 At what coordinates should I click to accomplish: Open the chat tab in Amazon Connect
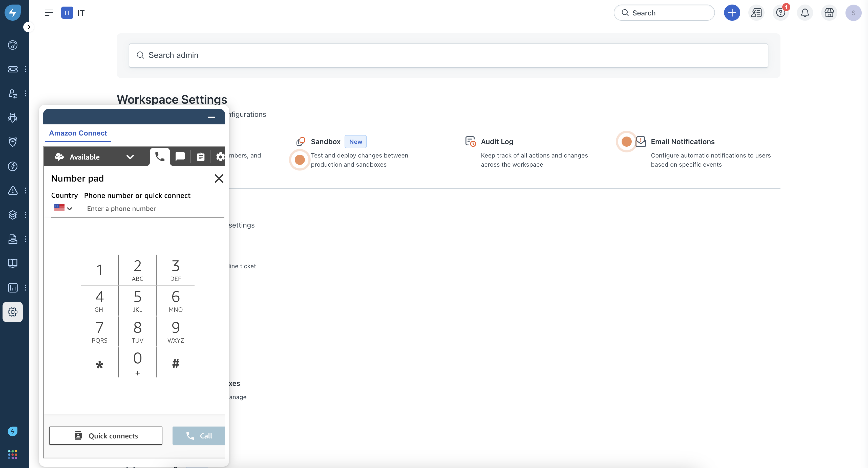point(180,157)
